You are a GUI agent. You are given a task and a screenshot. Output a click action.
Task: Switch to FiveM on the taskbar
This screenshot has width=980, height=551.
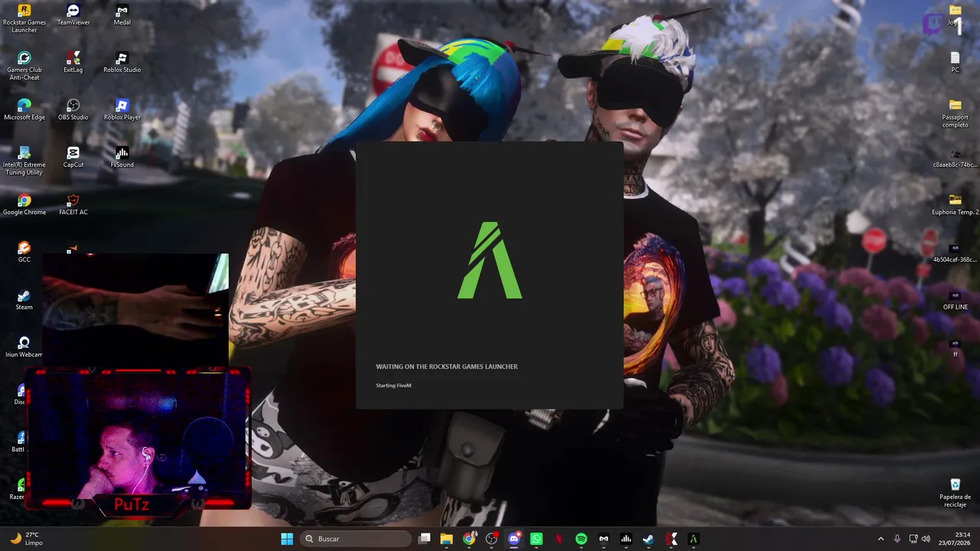693,539
